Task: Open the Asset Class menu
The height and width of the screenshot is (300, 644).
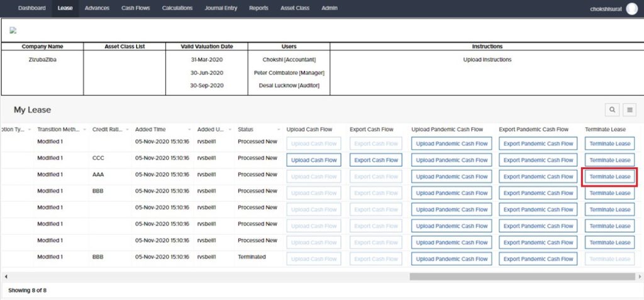Action: point(294,8)
